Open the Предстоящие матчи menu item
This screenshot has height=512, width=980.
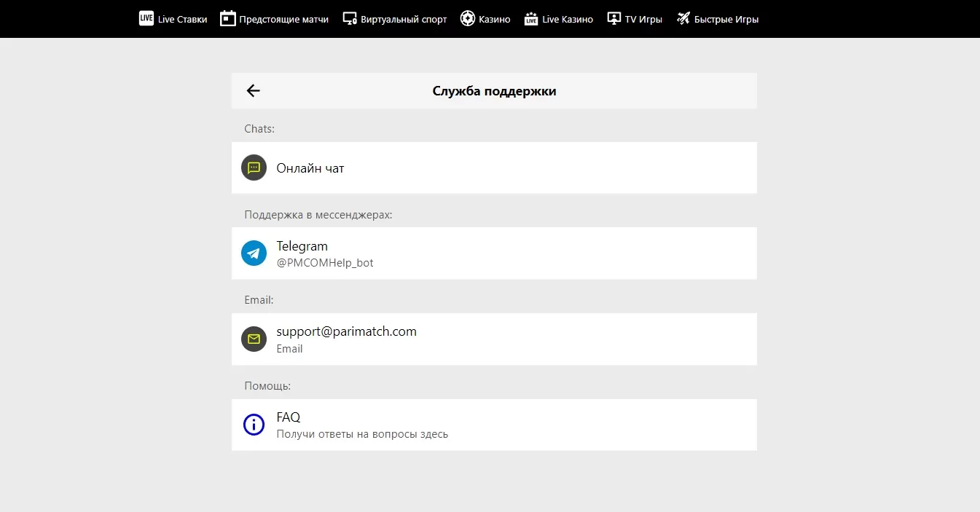coord(284,20)
